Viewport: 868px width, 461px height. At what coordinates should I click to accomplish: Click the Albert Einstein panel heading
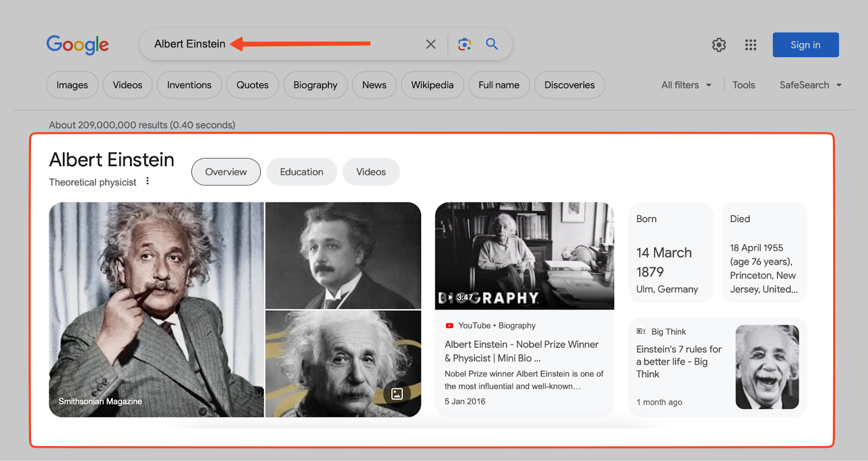click(112, 160)
